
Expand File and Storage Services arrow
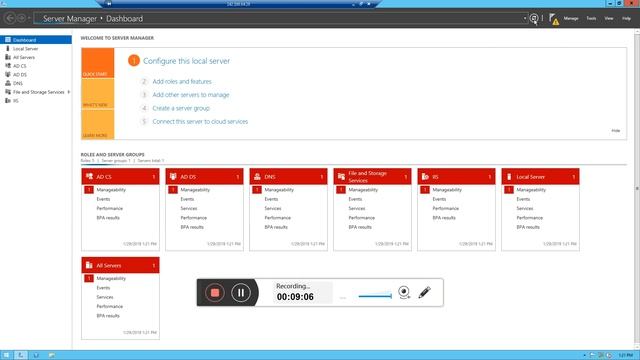(69, 92)
